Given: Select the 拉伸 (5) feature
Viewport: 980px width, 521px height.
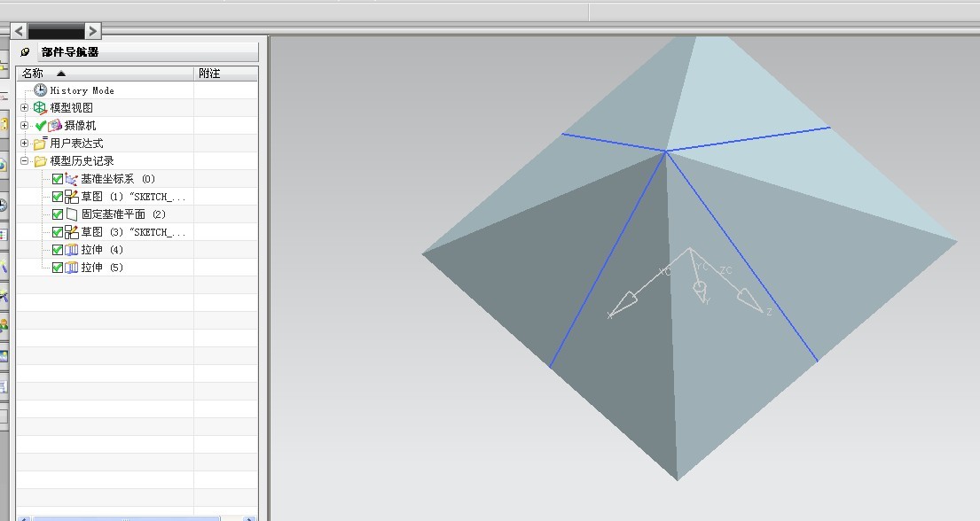Looking at the screenshot, I should pos(102,268).
